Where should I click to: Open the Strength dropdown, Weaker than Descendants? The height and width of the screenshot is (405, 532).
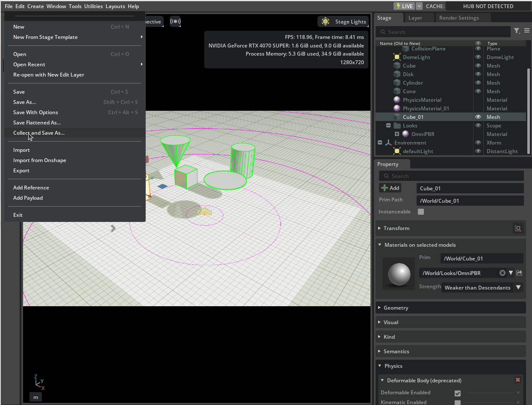point(482,287)
